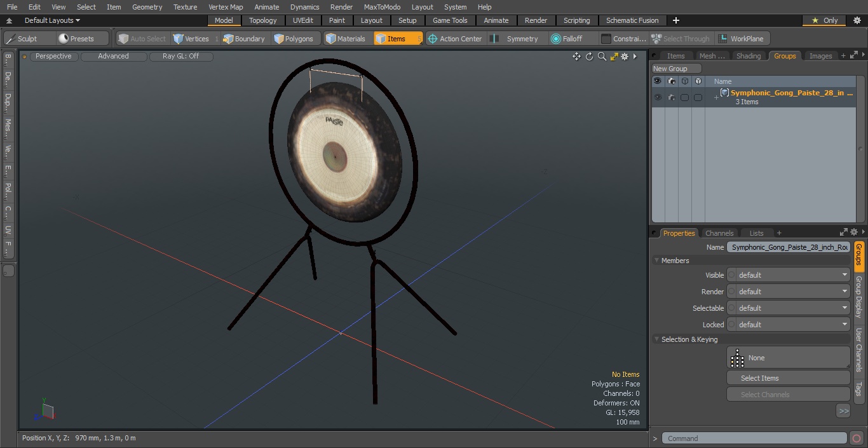Click the viewport rotate icon

click(589, 57)
